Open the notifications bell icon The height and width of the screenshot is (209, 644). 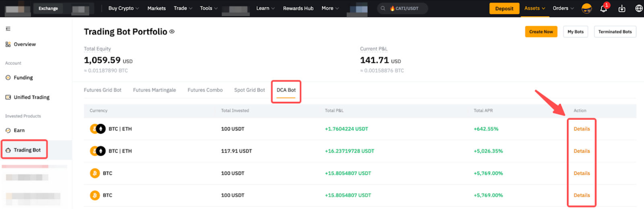(603, 8)
